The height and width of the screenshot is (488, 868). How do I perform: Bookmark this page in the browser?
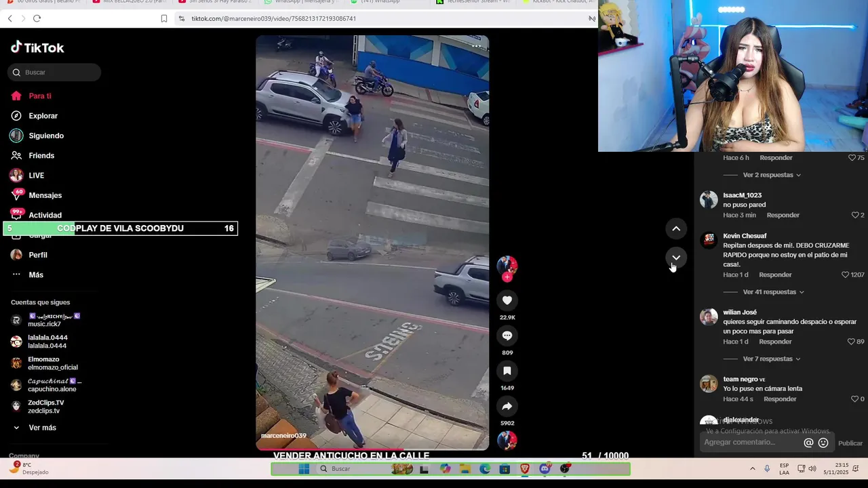tap(164, 18)
